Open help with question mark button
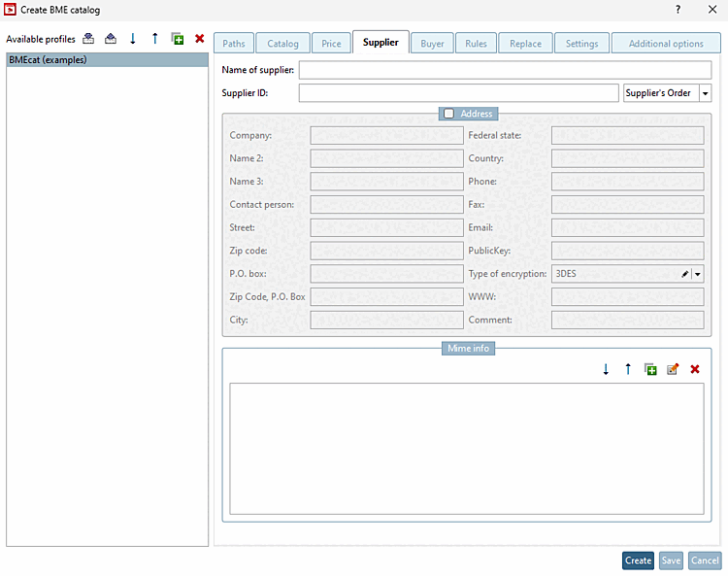The image size is (728, 576). (x=678, y=10)
